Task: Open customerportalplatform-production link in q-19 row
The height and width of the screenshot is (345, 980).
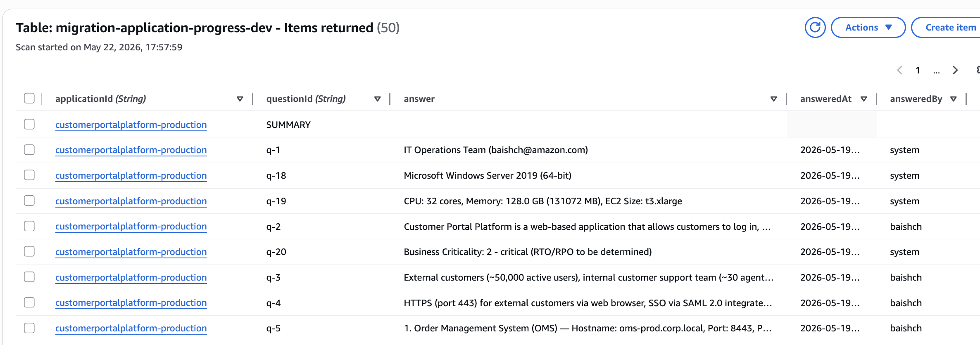Action: [x=131, y=201]
